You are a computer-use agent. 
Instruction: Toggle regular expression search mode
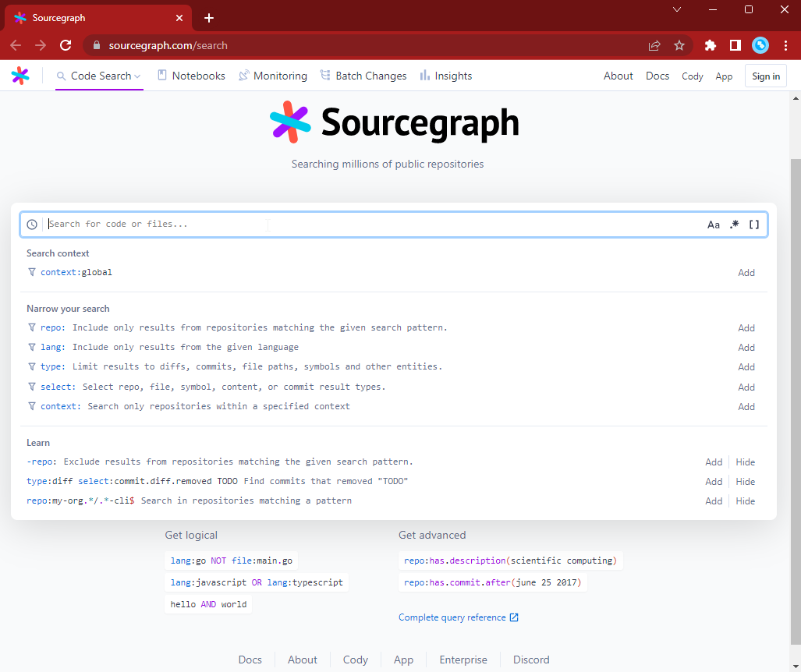pos(734,225)
